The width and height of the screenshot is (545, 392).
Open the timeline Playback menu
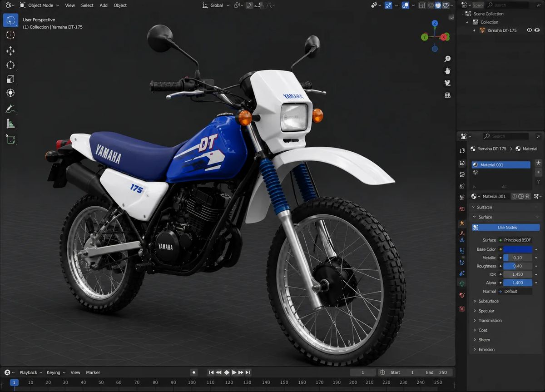coord(31,372)
